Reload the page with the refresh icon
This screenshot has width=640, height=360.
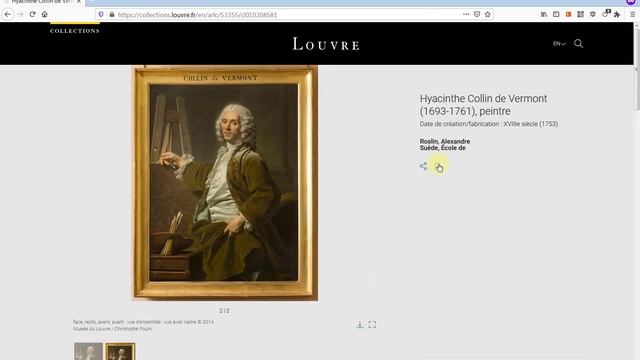tap(32, 14)
